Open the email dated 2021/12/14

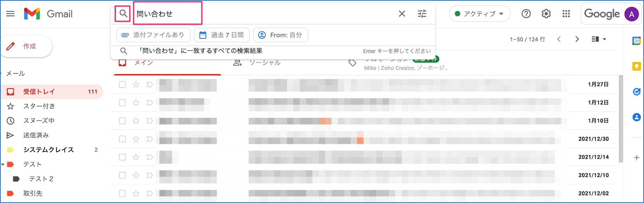pyautogui.click(x=363, y=157)
